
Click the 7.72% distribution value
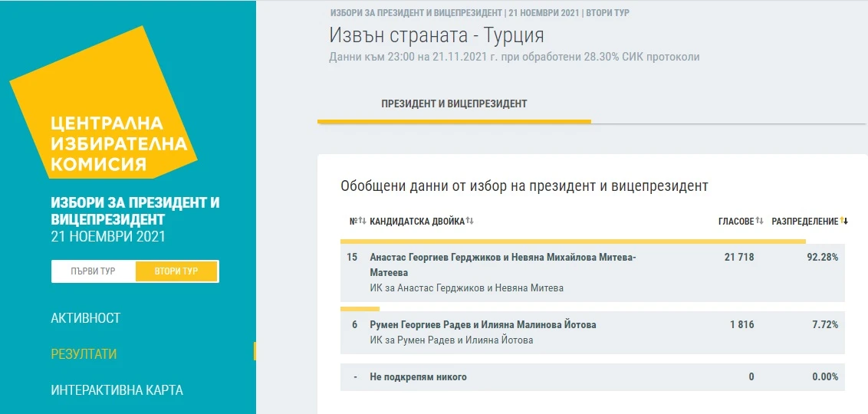[x=825, y=325]
